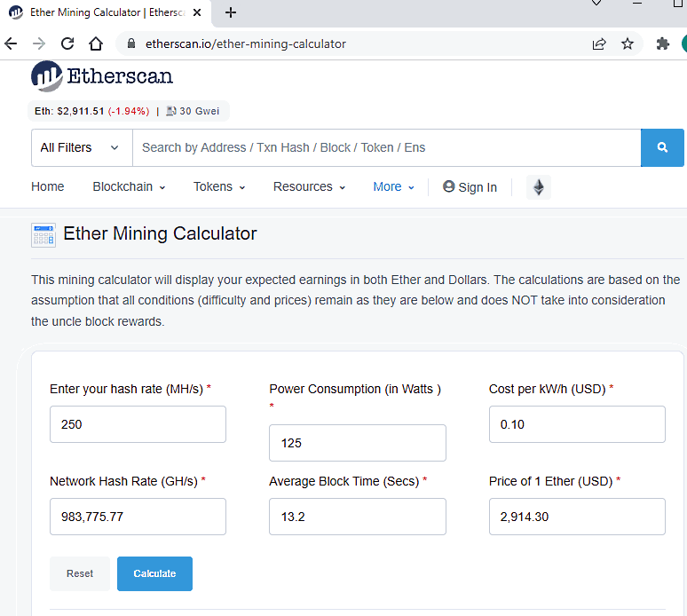Go to the Home nav link
Image resolution: width=687 pixels, height=616 pixels.
(x=47, y=186)
